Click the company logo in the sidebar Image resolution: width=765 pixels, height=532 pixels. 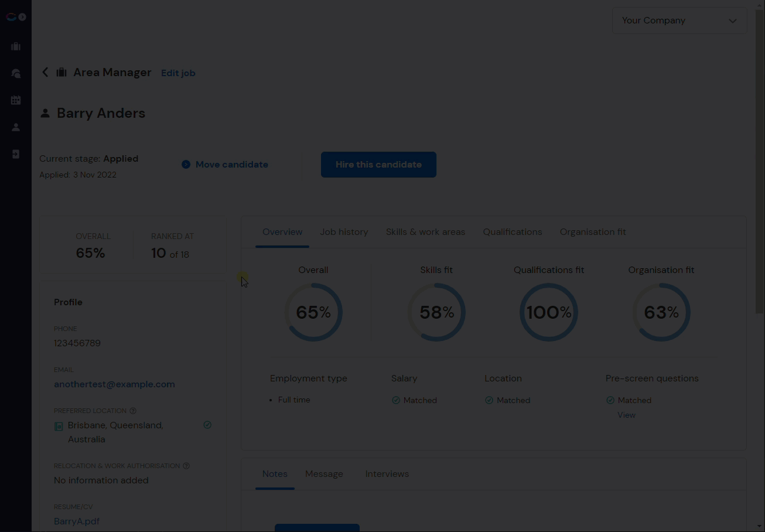pyautogui.click(x=11, y=17)
